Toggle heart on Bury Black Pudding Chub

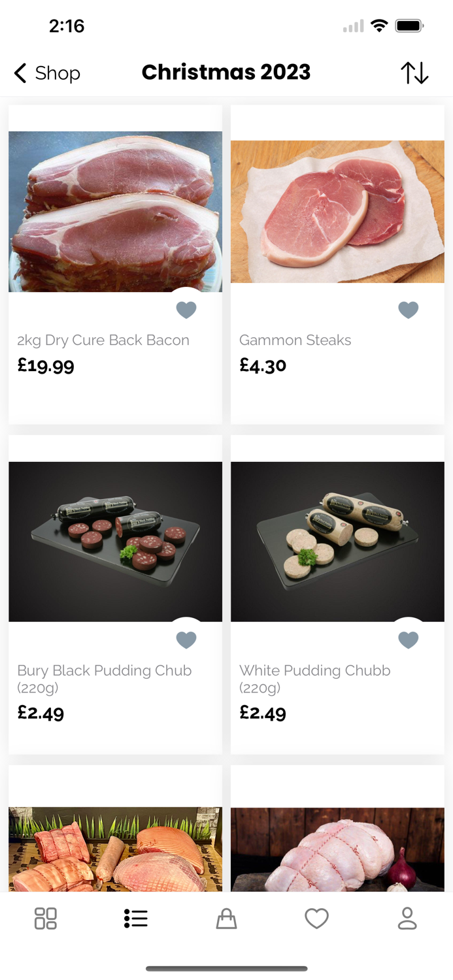tap(186, 640)
